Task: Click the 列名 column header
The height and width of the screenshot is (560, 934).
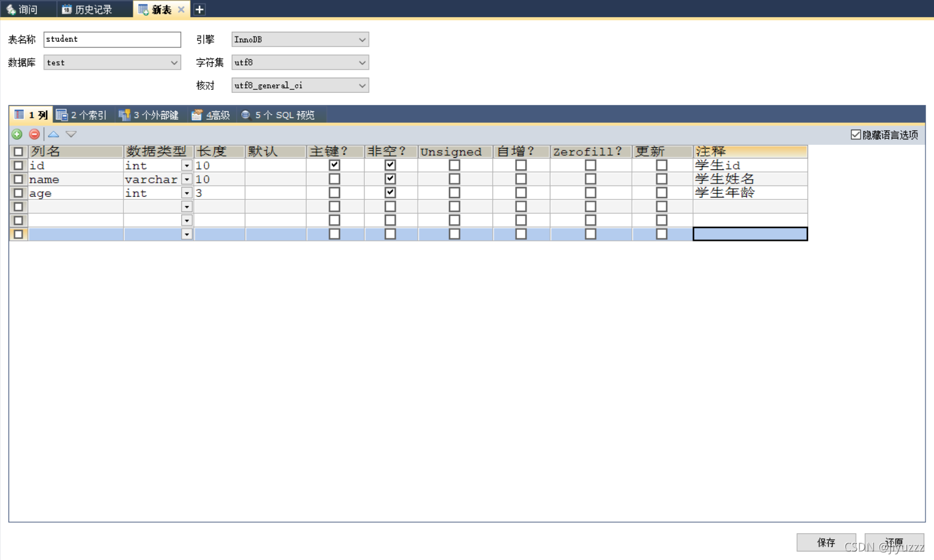Action: [76, 152]
